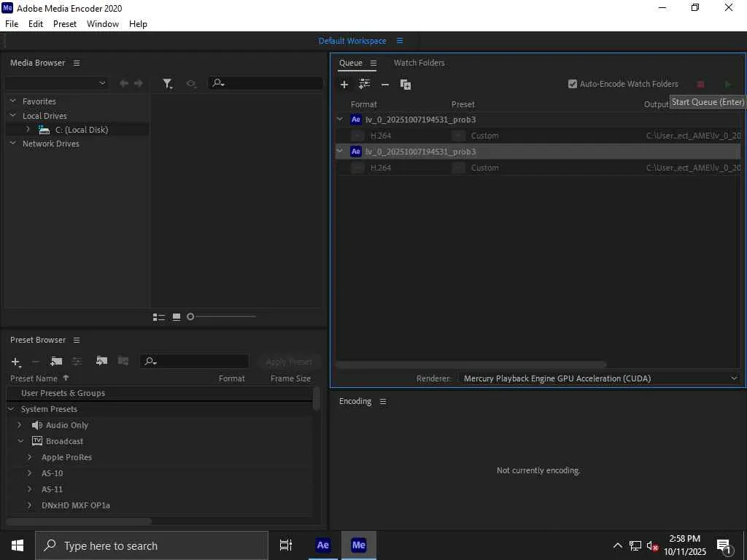The width and height of the screenshot is (747, 560).
Task: Open the Window menu
Action: tap(103, 24)
